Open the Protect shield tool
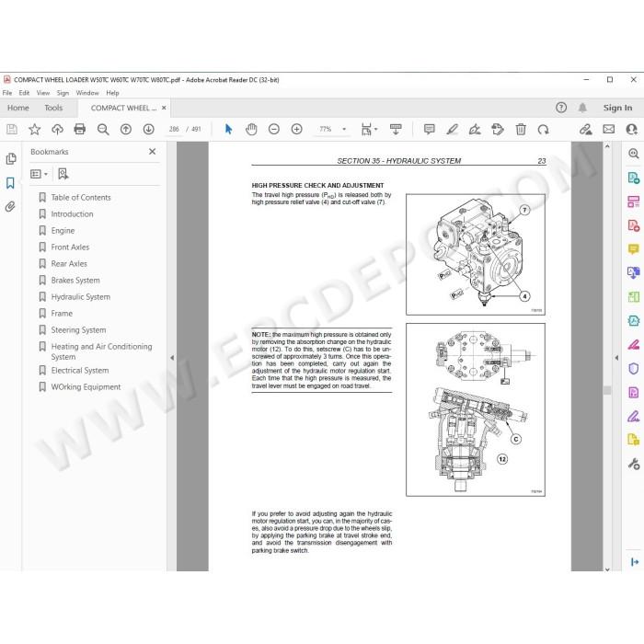The image size is (644, 644). tap(633, 368)
